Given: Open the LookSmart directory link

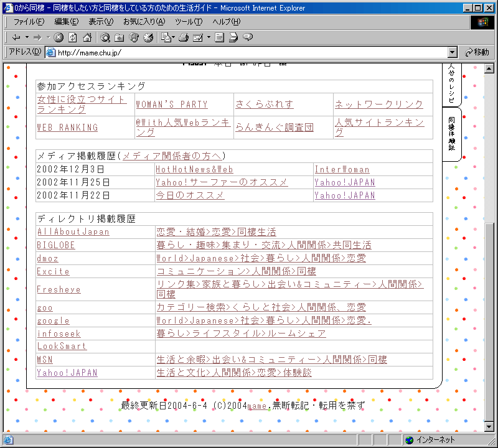Looking at the screenshot, I should 62,346.
